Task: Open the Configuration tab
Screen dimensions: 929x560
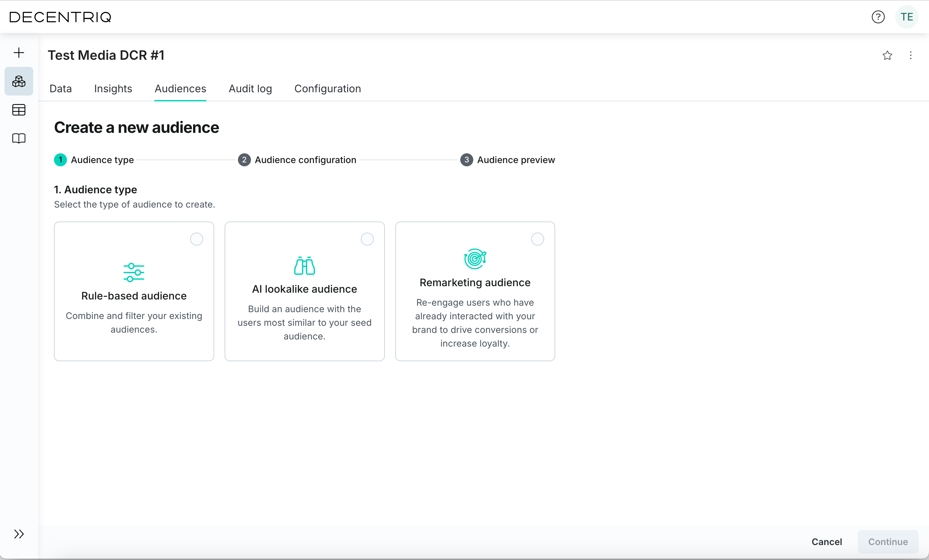Action: (x=327, y=89)
